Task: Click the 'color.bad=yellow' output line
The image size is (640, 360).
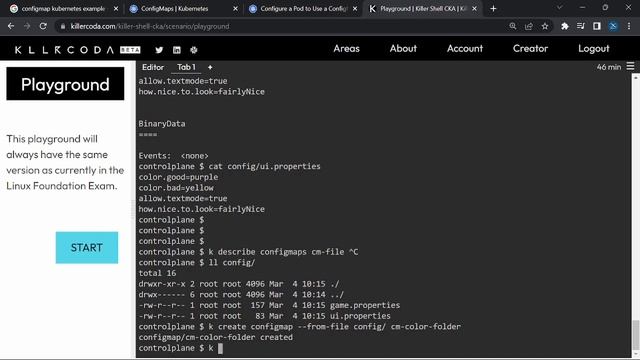Action: 176,188
